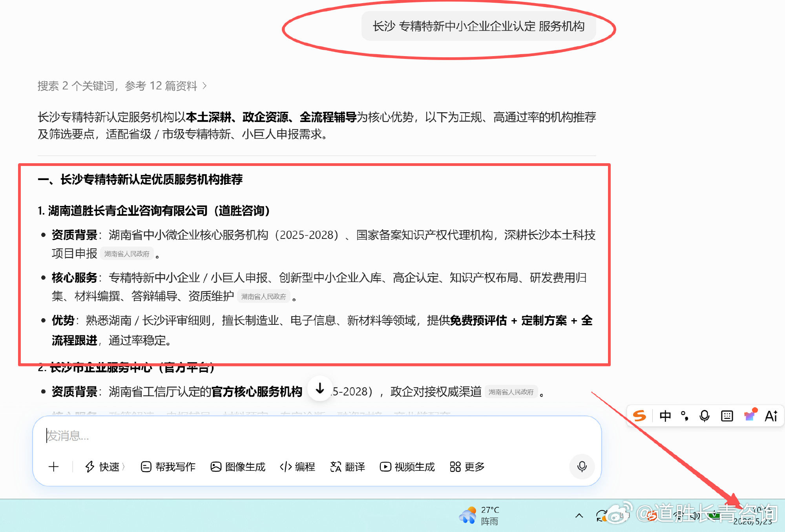Click the bold phrase 官方核心服务机构

point(257,392)
